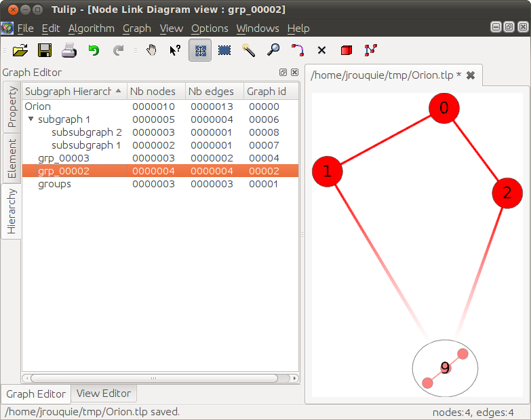Open a file with the folder icon
Image resolution: width=531 pixels, height=420 pixels.
[x=20, y=50]
